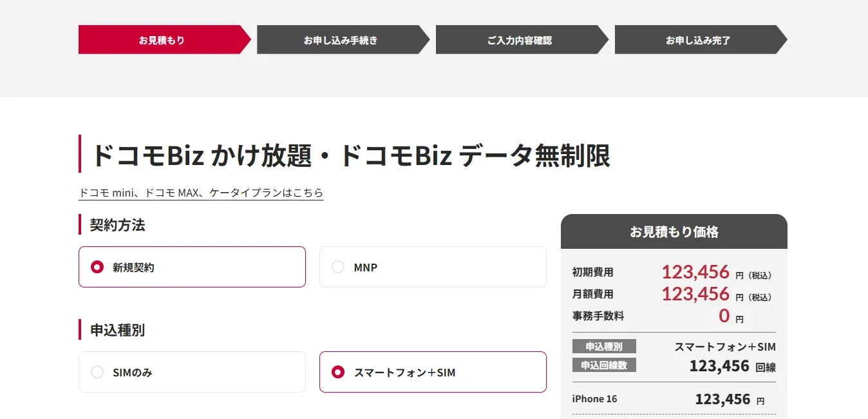Image resolution: width=868 pixels, height=419 pixels.
Task: Go to the お申し込み手続き step
Action: pos(341,40)
